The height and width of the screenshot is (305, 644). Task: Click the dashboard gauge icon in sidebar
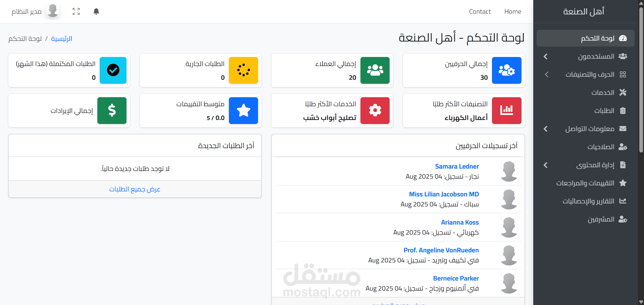pos(623,38)
